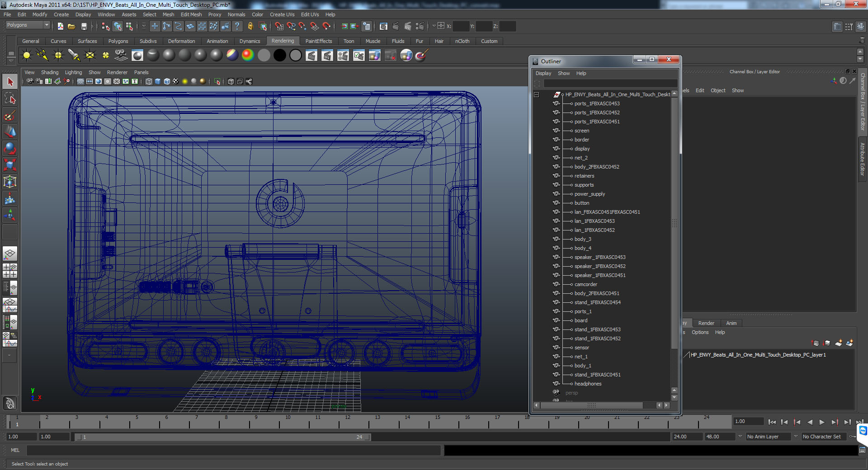Open the New Scene icon in status line
Image resolution: width=868 pixels, height=470 pixels.
pos(61,26)
